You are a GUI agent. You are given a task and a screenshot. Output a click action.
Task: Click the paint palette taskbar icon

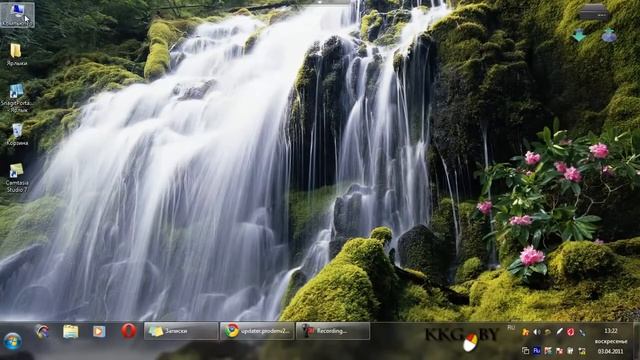(x=42, y=331)
